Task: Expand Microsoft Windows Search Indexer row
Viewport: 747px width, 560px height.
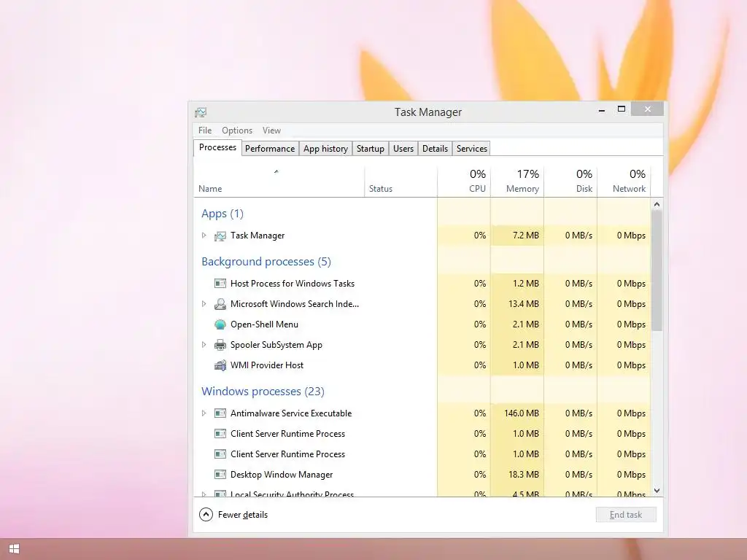Action: [x=204, y=304]
